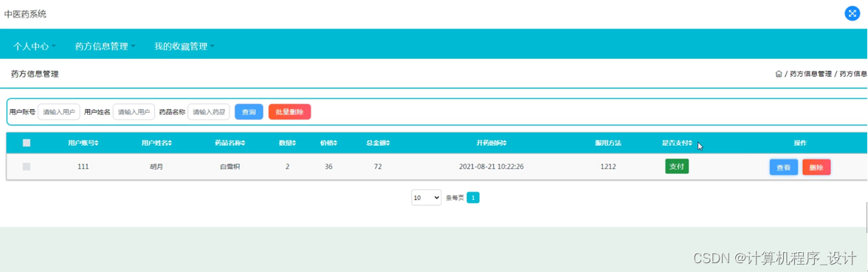Focus the 药品名称 input field

click(x=208, y=112)
